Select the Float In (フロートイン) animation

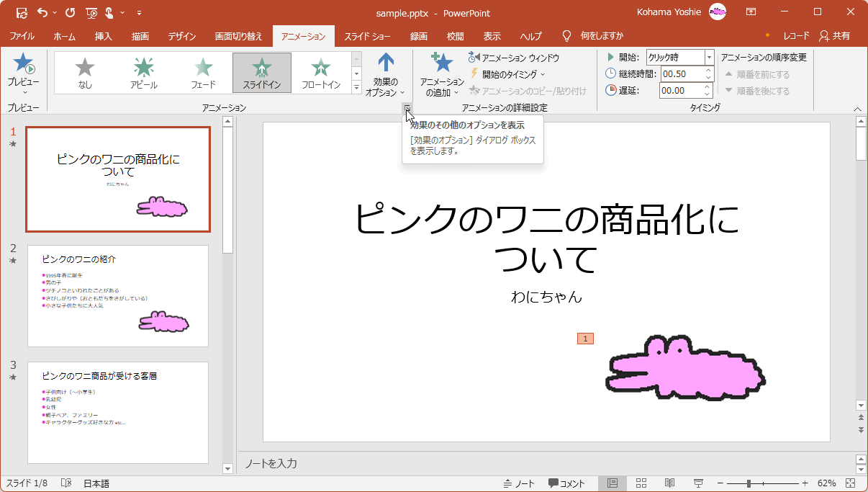[x=320, y=73]
